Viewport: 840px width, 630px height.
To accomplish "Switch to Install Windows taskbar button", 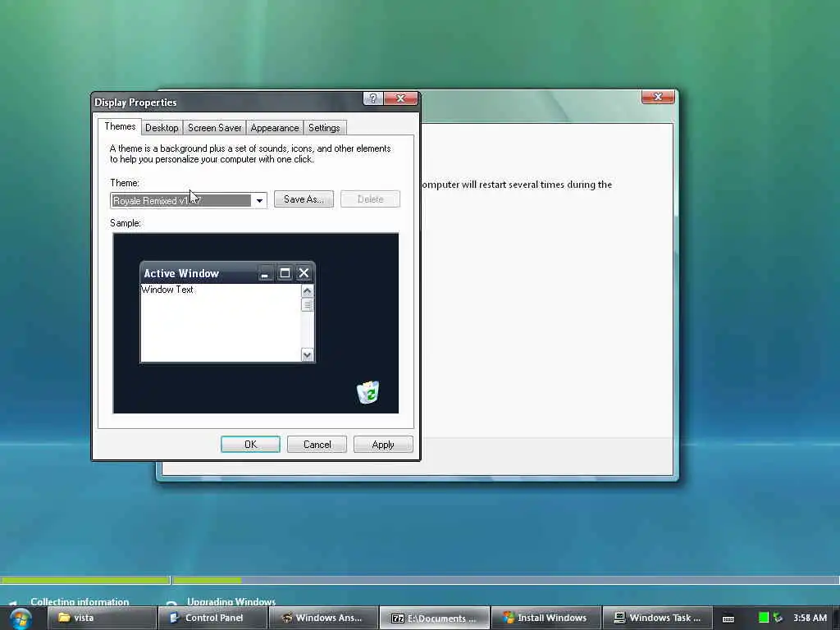I will (546, 618).
